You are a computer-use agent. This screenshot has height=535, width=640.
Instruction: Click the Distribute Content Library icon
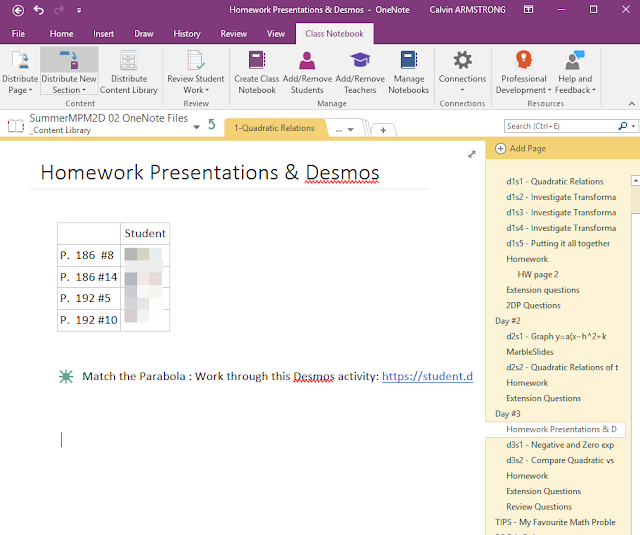pos(129,60)
